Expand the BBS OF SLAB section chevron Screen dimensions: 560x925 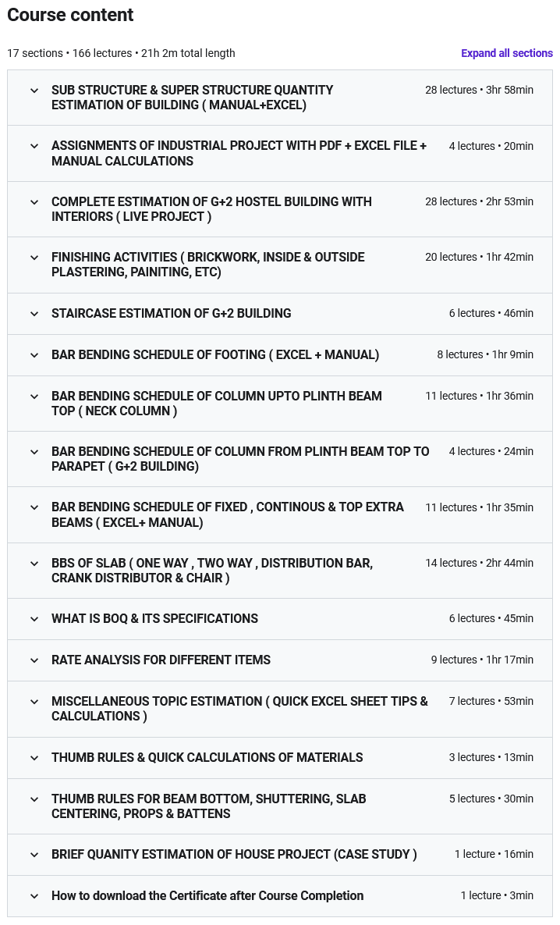[x=34, y=563]
